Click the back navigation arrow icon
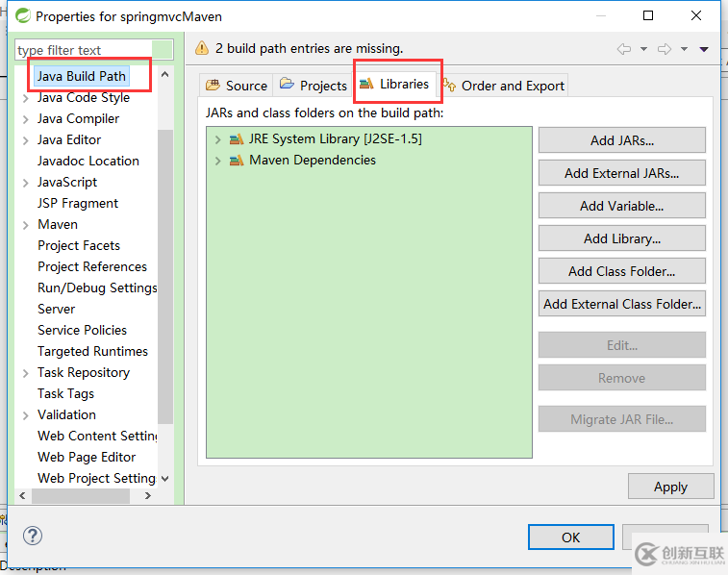Screen dimensions: 728x575 pyautogui.click(x=623, y=49)
